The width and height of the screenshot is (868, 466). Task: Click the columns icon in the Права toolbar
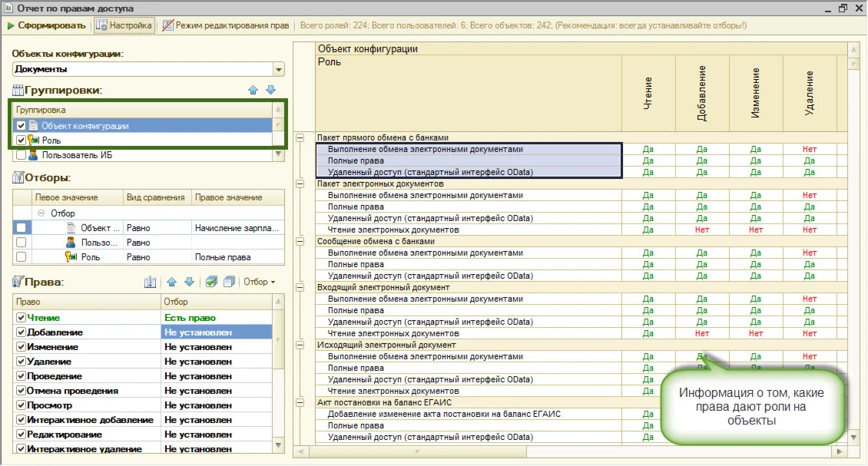click(x=151, y=283)
